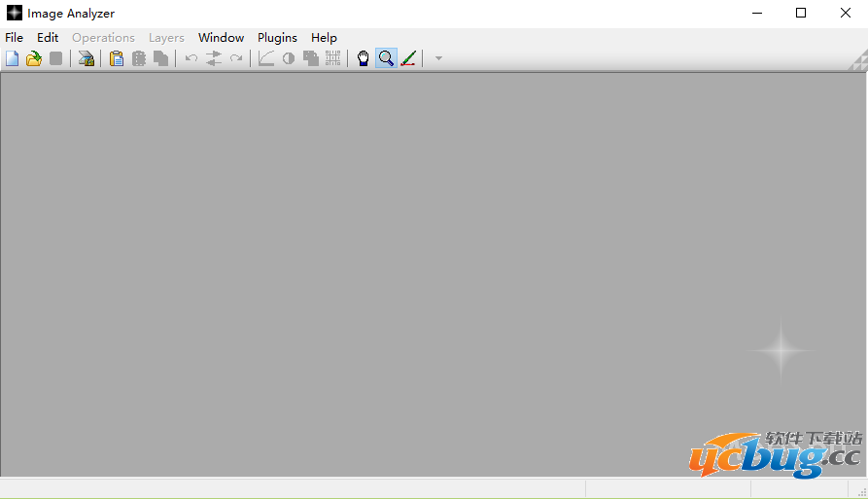Click the color curve adjustment icon

266,58
